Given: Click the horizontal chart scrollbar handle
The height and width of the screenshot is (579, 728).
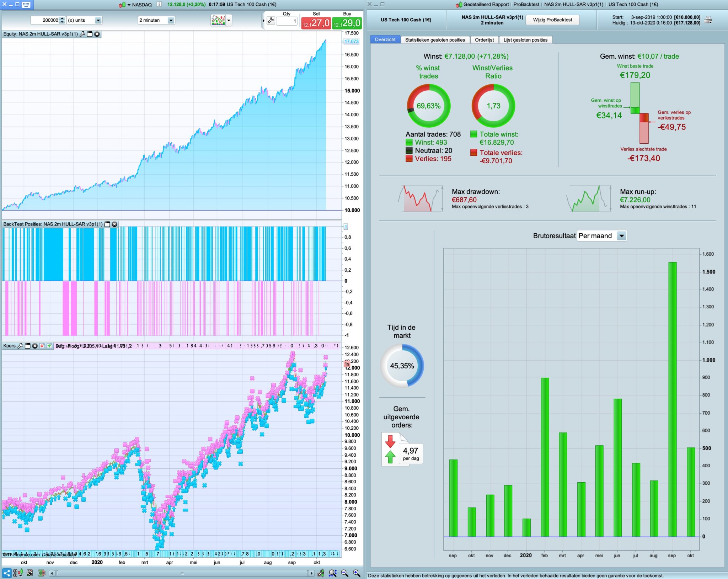Looking at the screenshot, I should [x=182, y=573].
